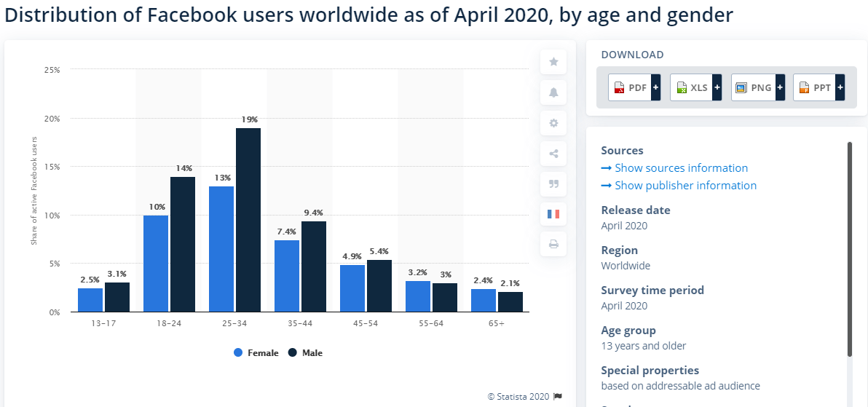The height and width of the screenshot is (407, 868).
Task: Click the 45-54 axis label
Action: point(366,323)
